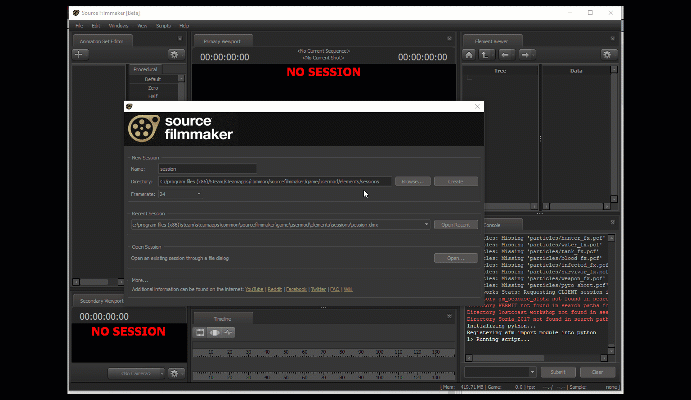Open the gear settings in Animation Set Editor
The width and height of the screenshot is (691, 400).
(x=175, y=55)
